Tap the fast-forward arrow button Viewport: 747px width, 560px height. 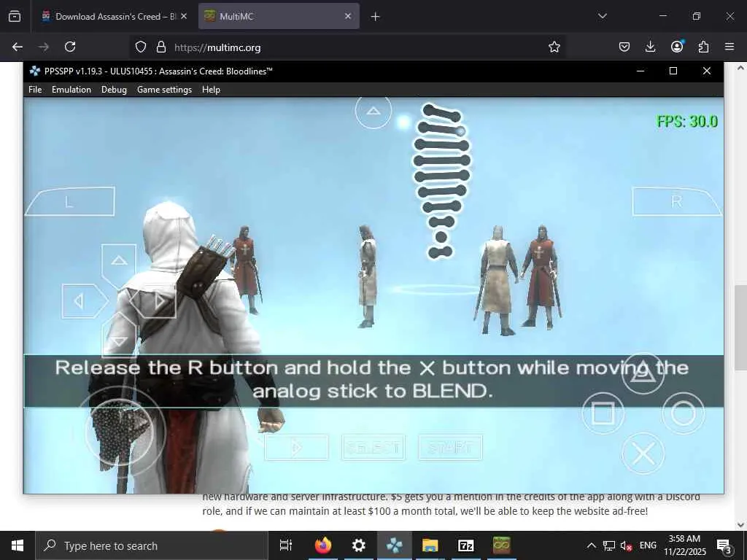point(296,448)
